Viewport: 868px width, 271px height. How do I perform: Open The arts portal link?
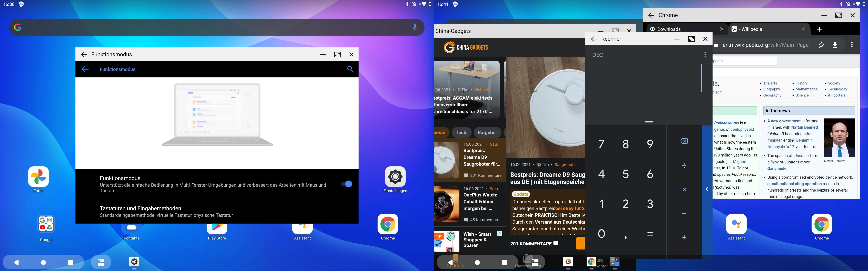pyautogui.click(x=770, y=83)
